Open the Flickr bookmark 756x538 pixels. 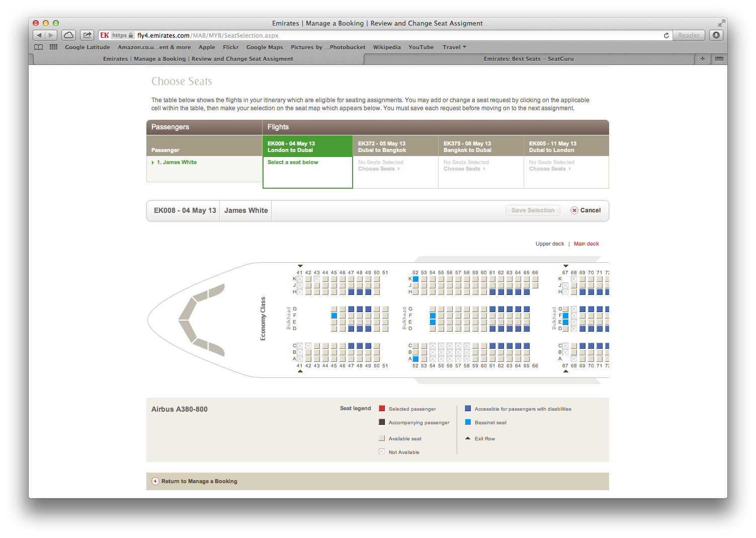pyautogui.click(x=231, y=47)
